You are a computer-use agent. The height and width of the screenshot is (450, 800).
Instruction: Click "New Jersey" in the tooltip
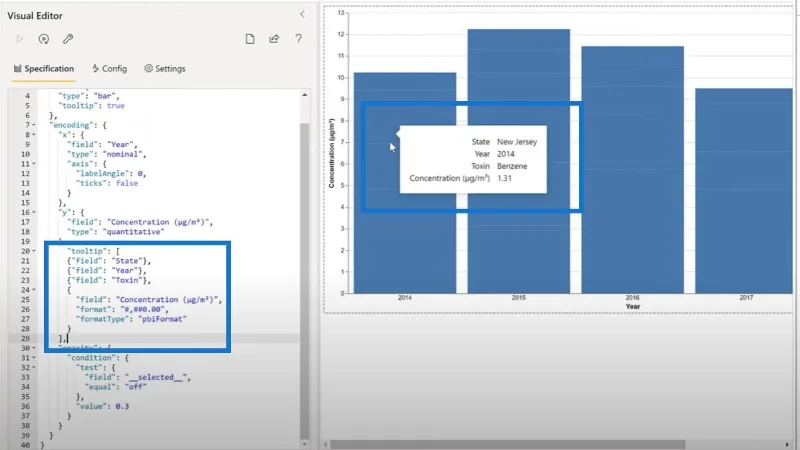[x=517, y=142]
